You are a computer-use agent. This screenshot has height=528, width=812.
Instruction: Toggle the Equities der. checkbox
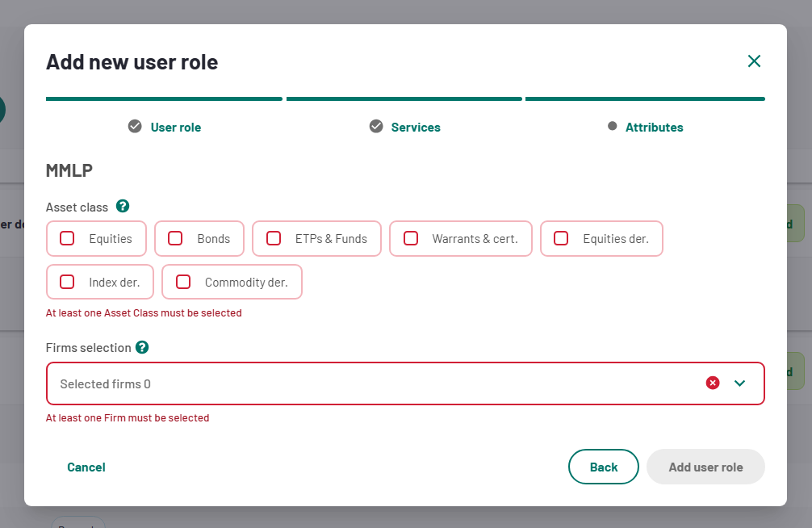(x=561, y=238)
